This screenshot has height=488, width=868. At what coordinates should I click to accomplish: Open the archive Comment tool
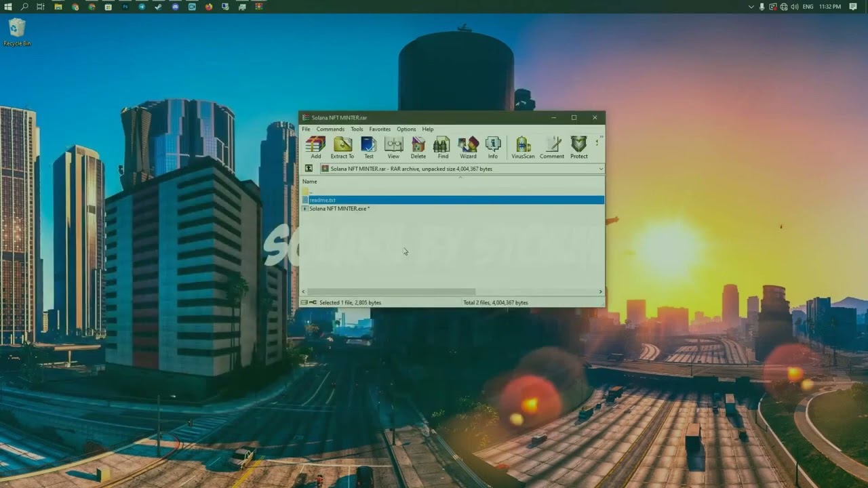pos(552,147)
